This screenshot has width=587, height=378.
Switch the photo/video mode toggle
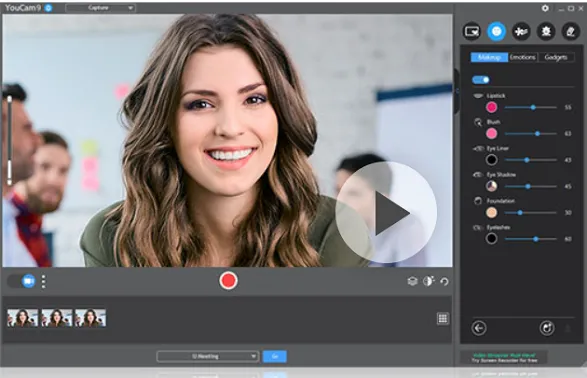point(21,281)
